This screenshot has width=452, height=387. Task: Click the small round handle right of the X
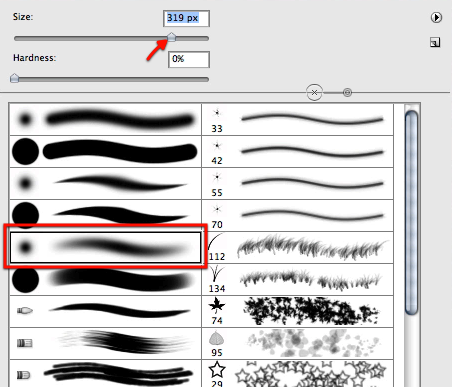(347, 92)
